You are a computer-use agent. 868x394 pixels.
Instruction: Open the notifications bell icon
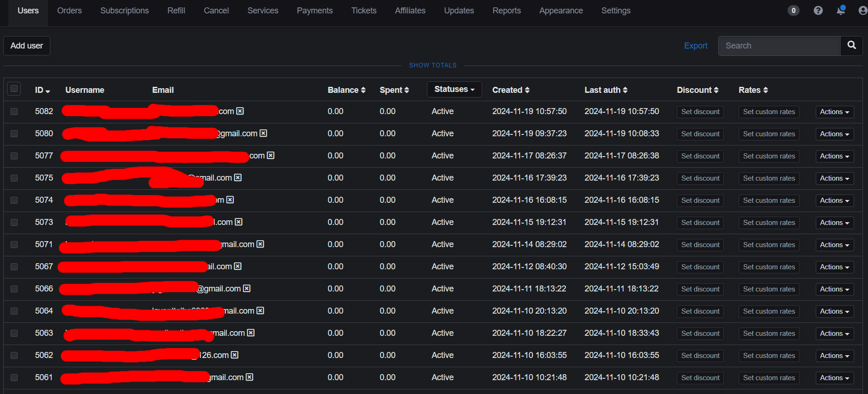click(x=841, y=10)
